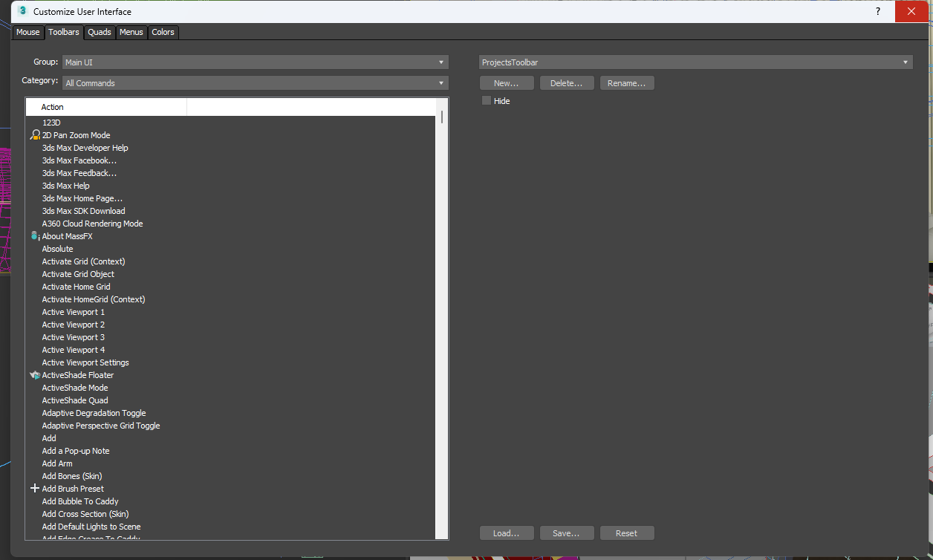Click the Save... button
The image size is (933, 560).
[567, 533]
